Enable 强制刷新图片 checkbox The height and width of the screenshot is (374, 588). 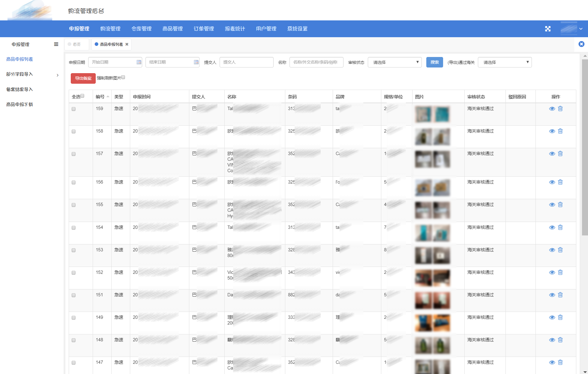pos(123,77)
